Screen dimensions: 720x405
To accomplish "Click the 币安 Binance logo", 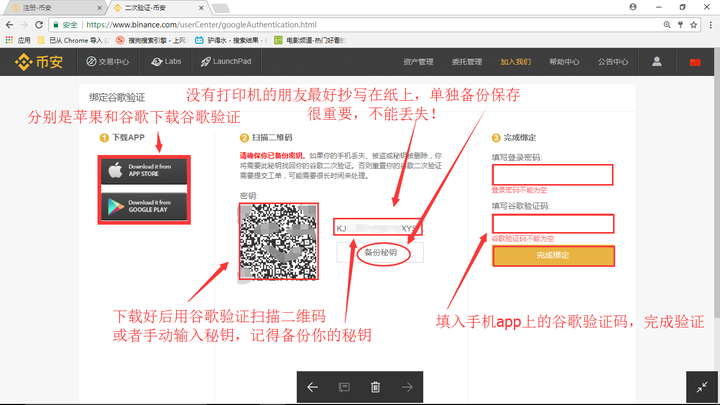I will (39, 62).
